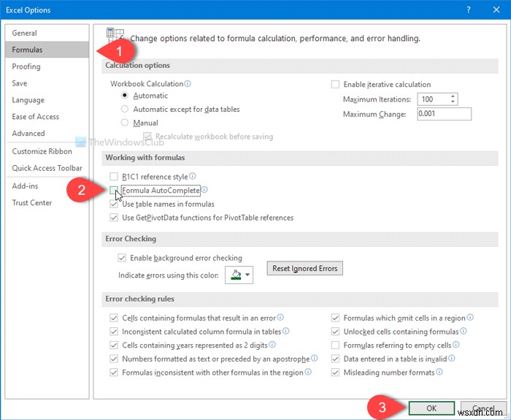511x420 pixels.
Task: Open Ease of Access settings
Action: click(x=47, y=116)
